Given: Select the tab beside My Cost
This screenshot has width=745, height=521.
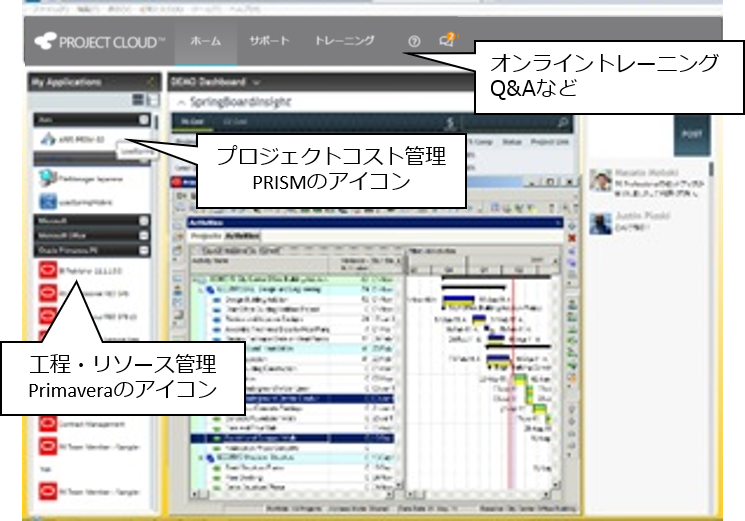Looking at the screenshot, I should (x=235, y=122).
